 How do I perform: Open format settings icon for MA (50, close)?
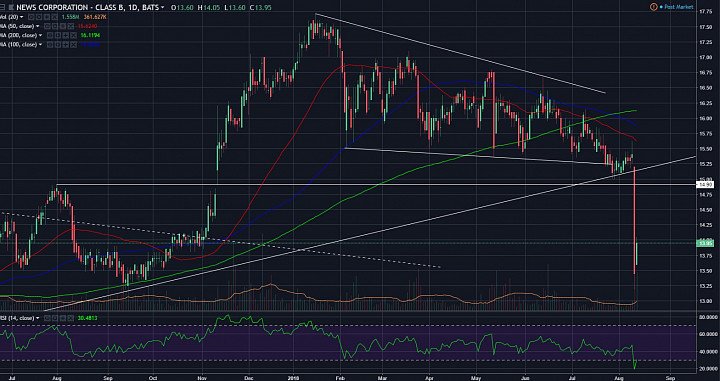click(x=55, y=26)
